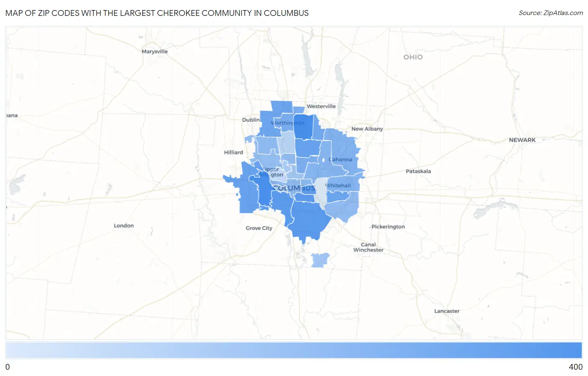Click the Pickerington label

click(388, 227)
